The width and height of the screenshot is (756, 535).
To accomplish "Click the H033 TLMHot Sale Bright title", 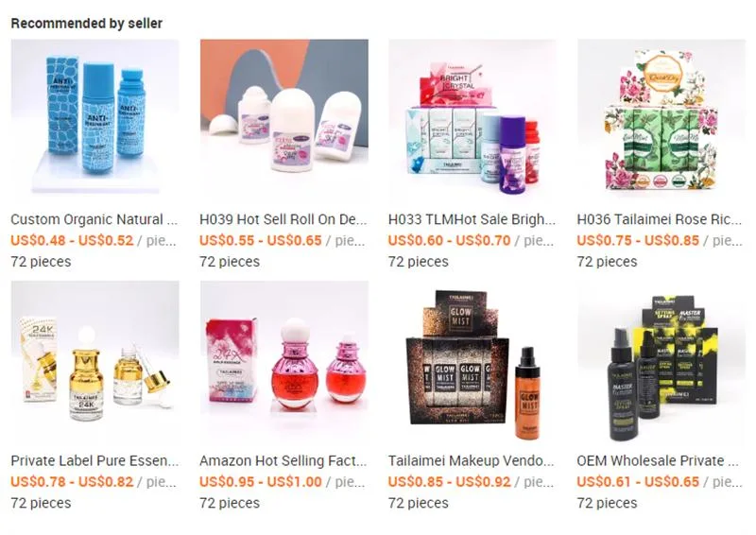I will click(472, 219).
